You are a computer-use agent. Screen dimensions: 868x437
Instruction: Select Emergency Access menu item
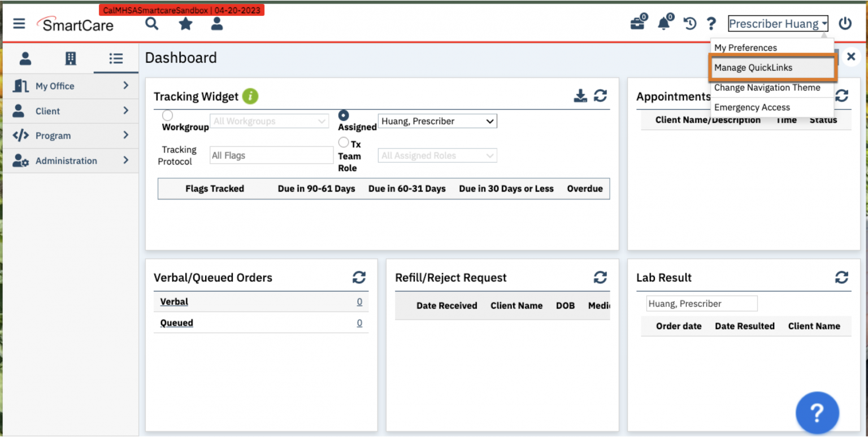772,107
